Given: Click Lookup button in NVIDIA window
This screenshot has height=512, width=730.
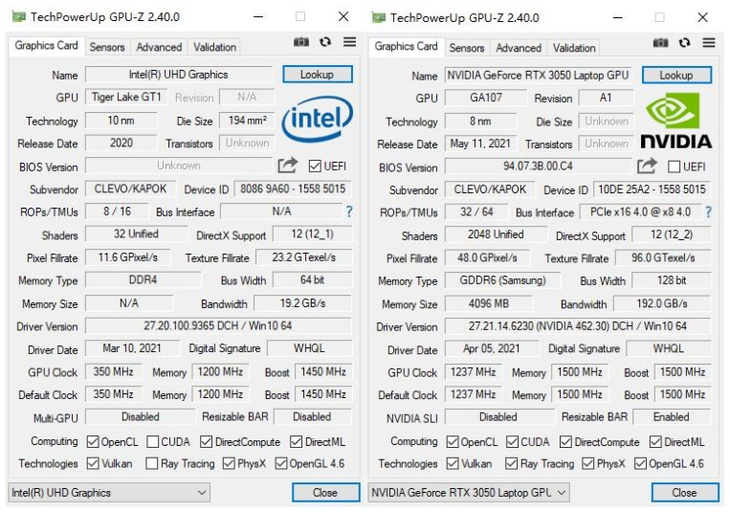Looking at the screenshot, I should [x=676, y=76].
